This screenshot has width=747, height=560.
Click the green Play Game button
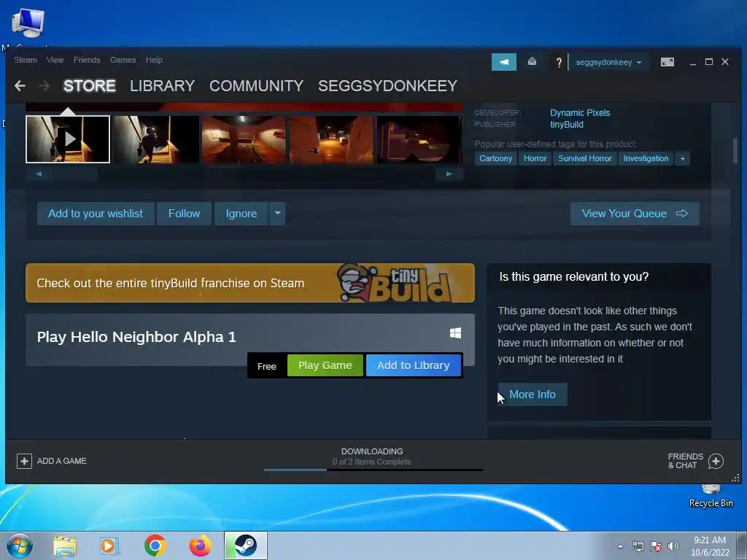(x=325, y=365)
